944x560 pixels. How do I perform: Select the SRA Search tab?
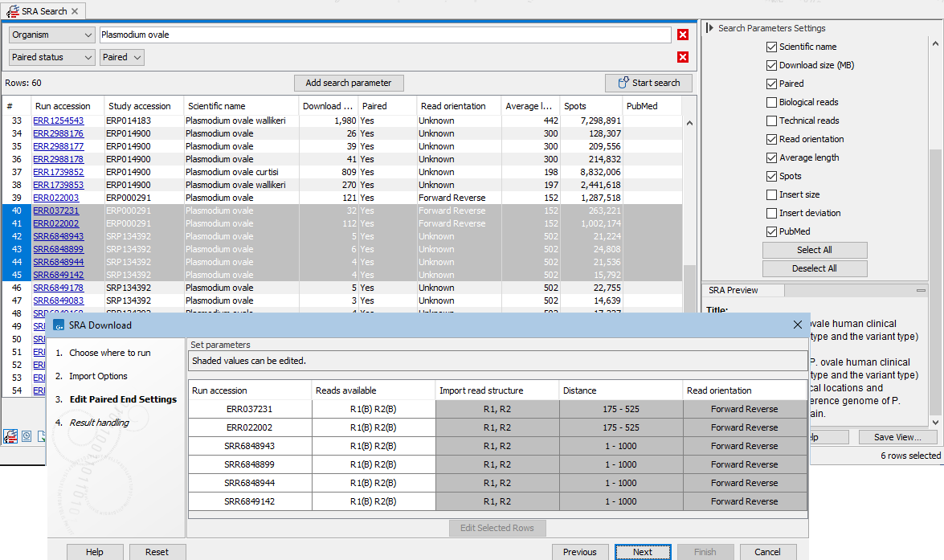point(40,11)
